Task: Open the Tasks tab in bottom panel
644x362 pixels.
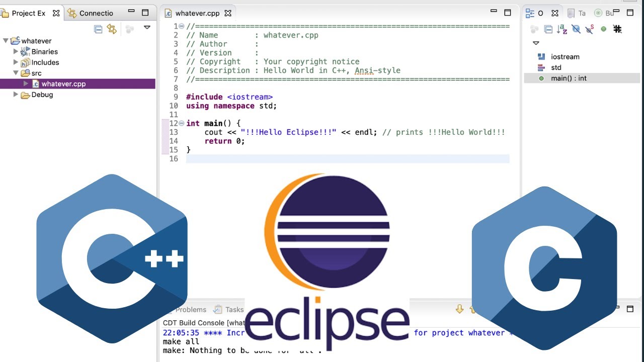Action: [x=229, y=310]
